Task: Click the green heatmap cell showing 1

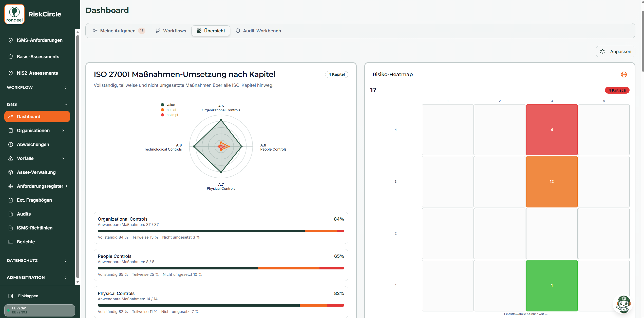Action: pyautogui.click(x=552, y=286)
